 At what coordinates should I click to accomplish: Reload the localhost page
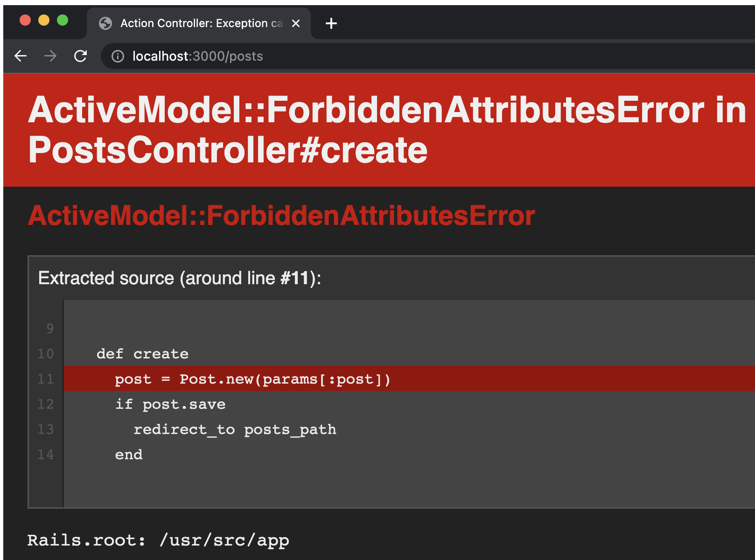[x=81, y=56]
